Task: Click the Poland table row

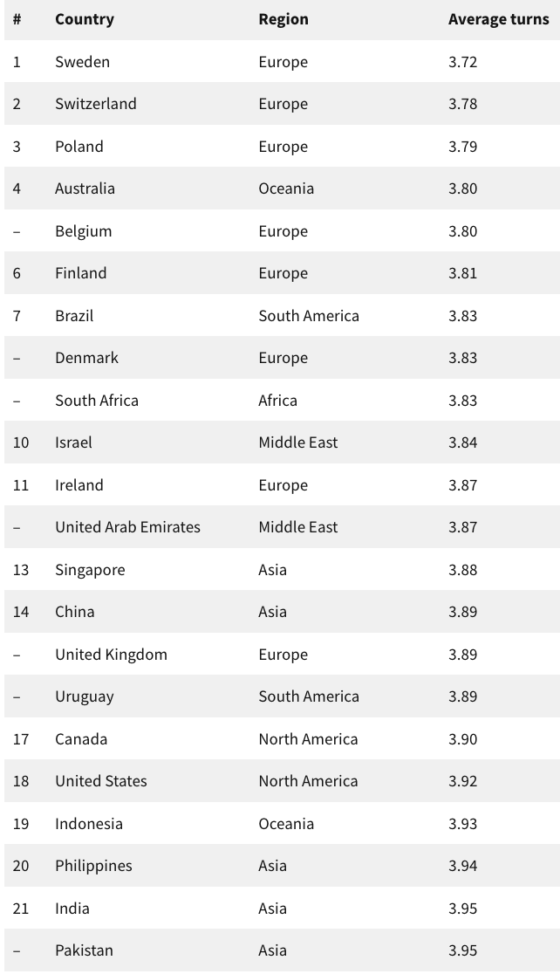Action: [x=282, y=147]
